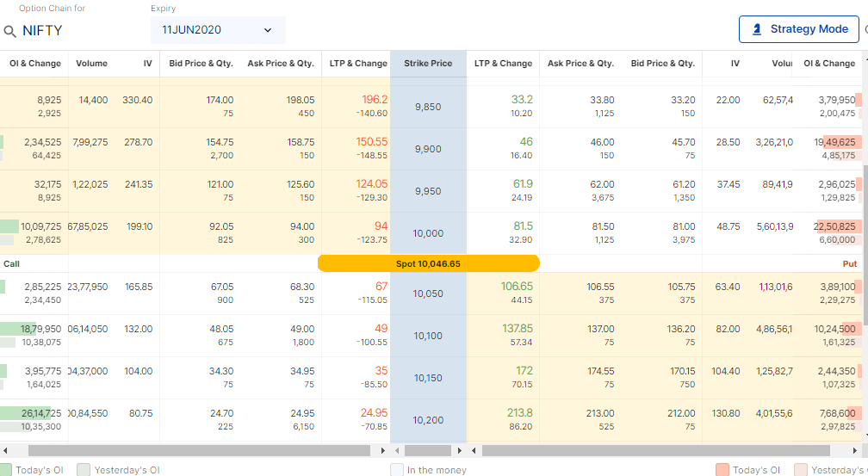Click call bid price 174.00
The width and height of the screenshot is (868, 476).
(220, 100)
